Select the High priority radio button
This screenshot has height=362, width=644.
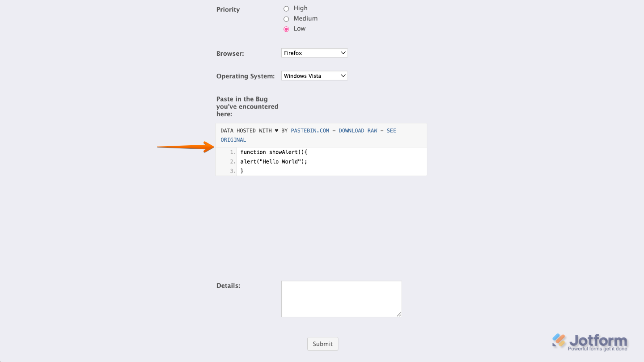pos(286,8)
